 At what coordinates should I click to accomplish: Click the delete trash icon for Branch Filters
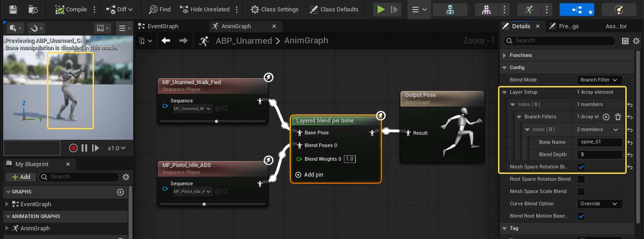(618, 117)
